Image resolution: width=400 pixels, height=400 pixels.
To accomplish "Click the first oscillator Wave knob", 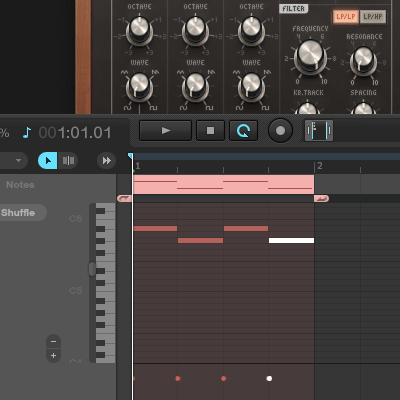I will tap(139, 86).
